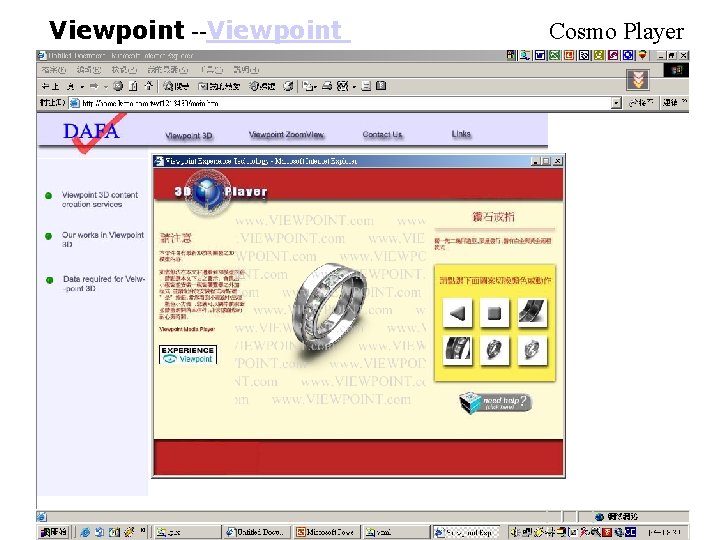Click the Home icon in the toolbar
Image resolution: width=720 pixels, height=540 pixels.
[x=149, y=86]
